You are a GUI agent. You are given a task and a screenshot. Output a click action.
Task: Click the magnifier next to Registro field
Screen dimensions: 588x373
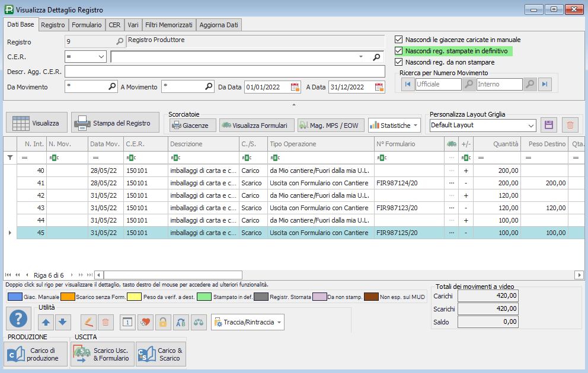click(120, 41)
